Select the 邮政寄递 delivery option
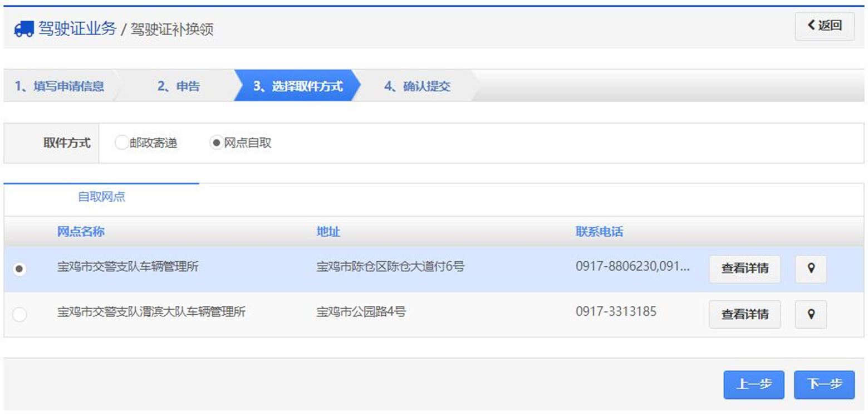This screenshot has height=415, width=868. point(121,143)
